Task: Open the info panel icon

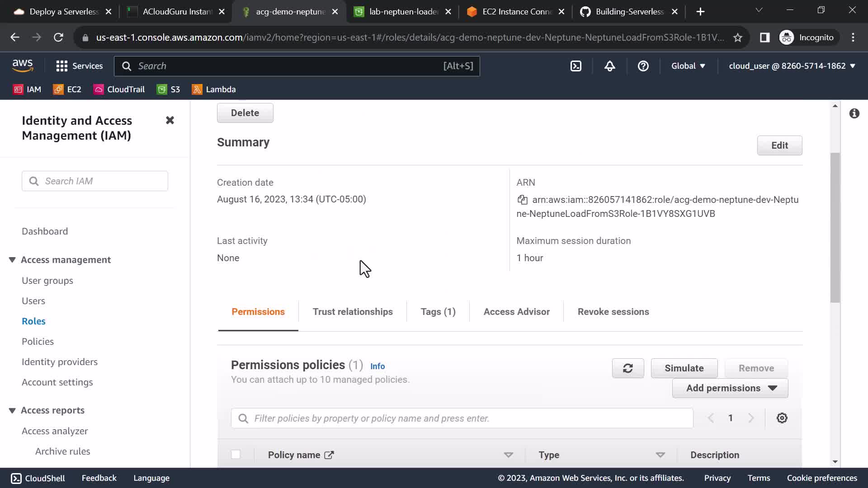Action: coord(854,113)
